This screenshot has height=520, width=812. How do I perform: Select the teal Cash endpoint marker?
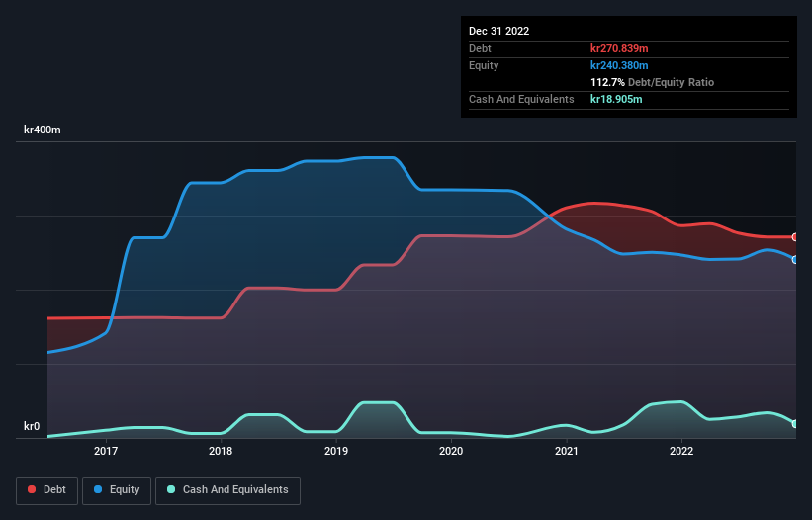[795, 424]
